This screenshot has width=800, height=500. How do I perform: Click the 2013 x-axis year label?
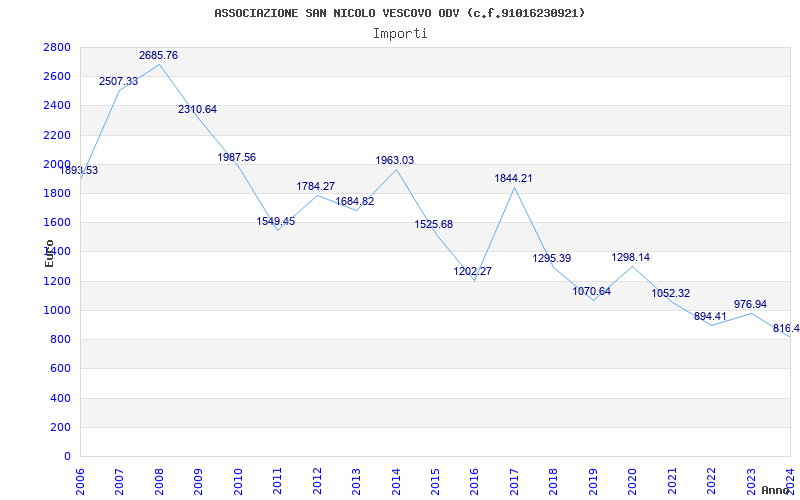coord(356,482)
